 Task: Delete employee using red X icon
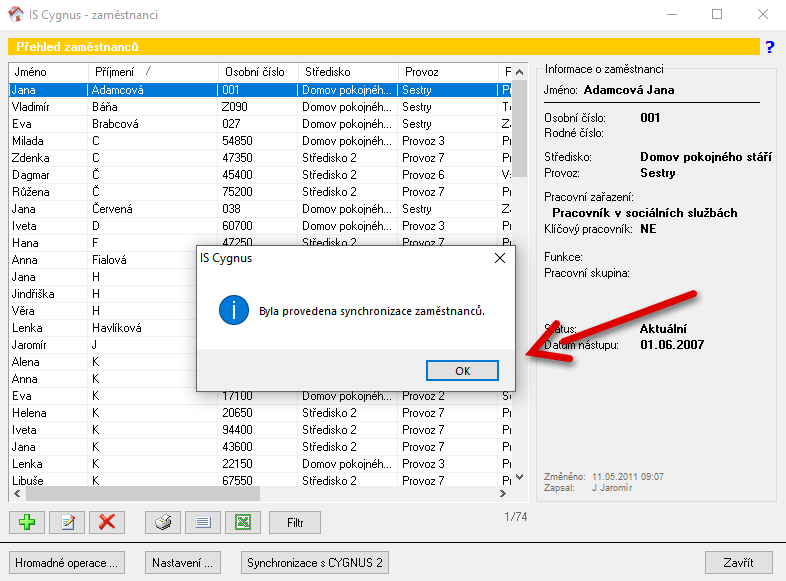point(107,522)
